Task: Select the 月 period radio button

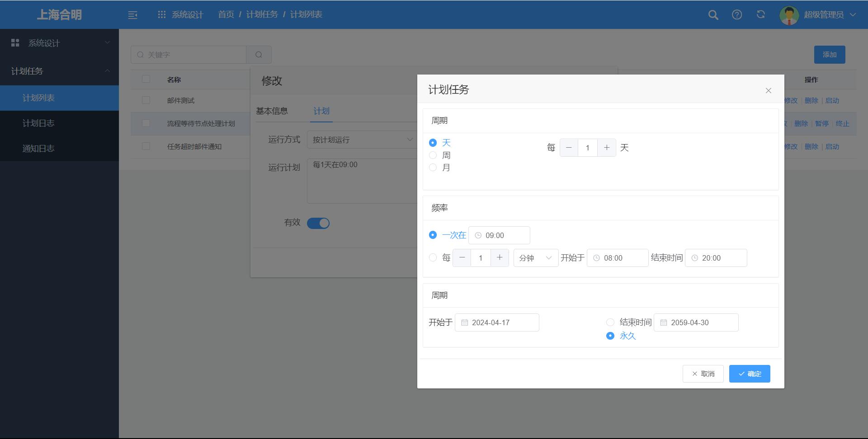Action: coord(433,168)
